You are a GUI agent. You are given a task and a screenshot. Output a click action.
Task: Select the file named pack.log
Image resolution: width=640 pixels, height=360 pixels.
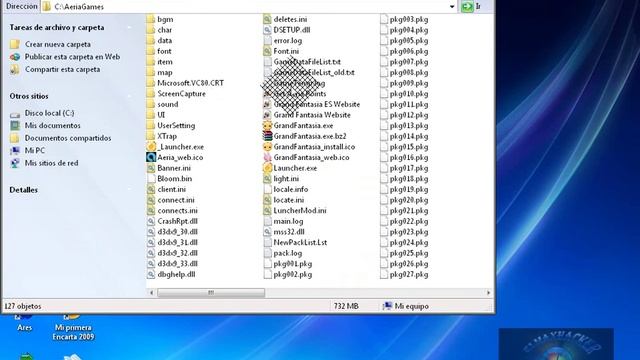[287, 253]
